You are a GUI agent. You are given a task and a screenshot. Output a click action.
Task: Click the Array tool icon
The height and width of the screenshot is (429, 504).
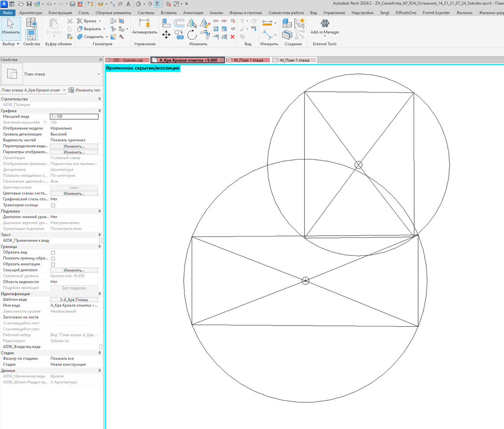pyautogui.click(x=216, y=29)
